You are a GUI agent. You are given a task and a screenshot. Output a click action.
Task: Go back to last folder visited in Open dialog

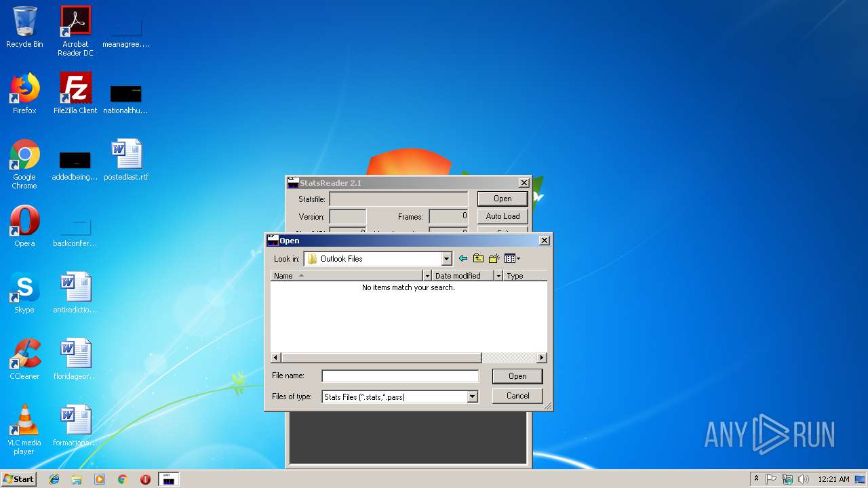tap(463, 258)
